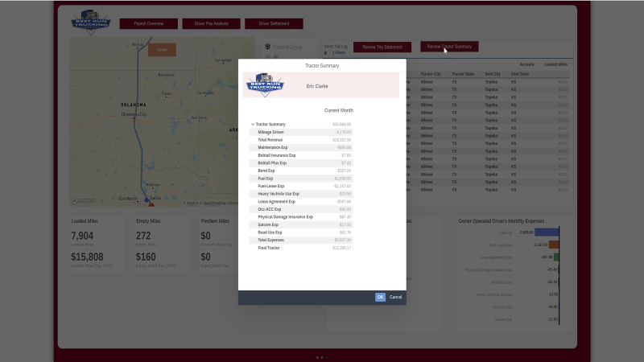Click the Loaded Miles column header

(555, 64)
